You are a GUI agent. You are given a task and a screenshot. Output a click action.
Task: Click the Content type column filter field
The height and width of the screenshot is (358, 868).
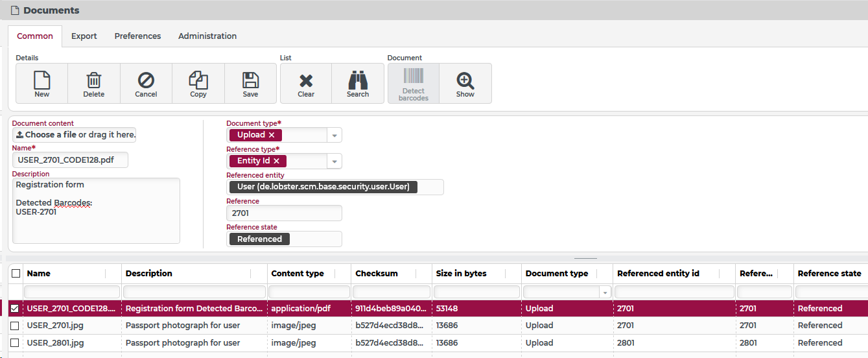point(309,292)
